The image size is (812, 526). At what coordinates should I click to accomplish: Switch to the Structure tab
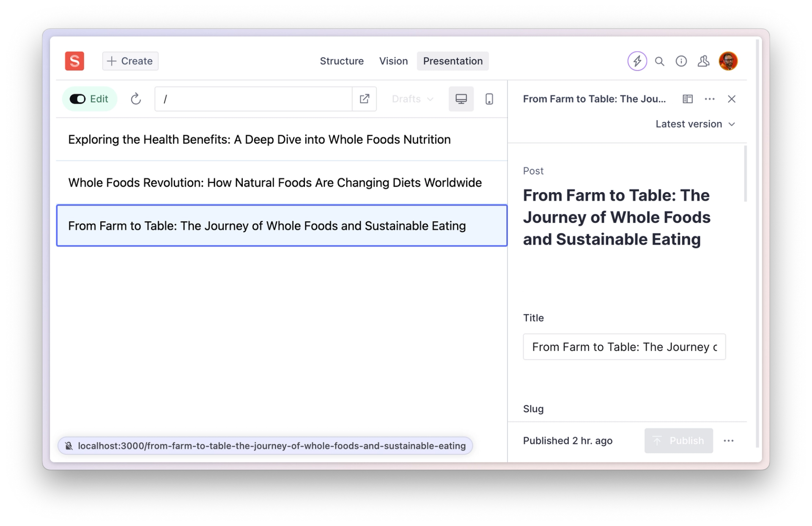341,61
